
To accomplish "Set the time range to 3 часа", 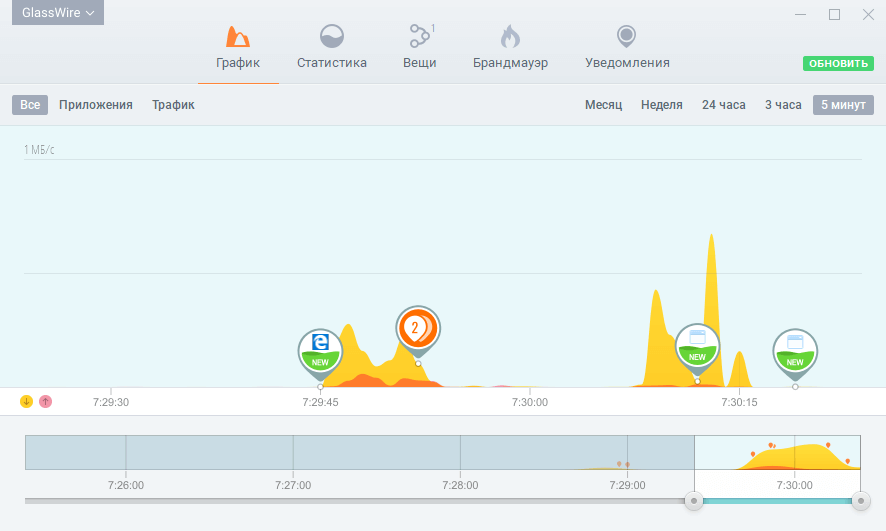I will pyautogui.click(x=783, y=105).
